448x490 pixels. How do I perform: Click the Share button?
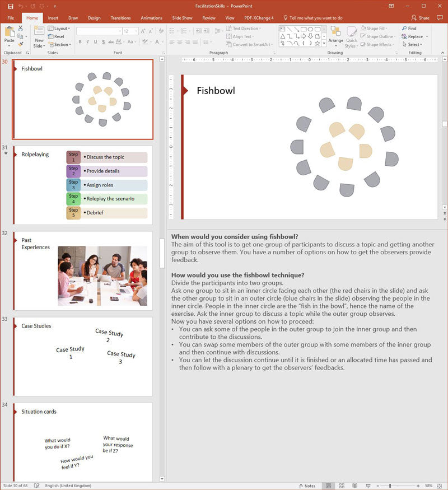[421, 18]
